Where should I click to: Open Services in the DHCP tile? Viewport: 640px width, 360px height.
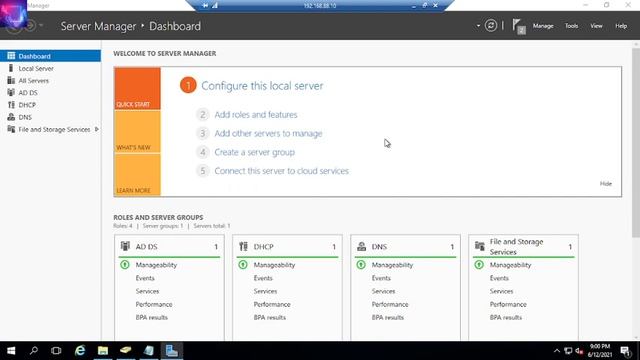point(265,291)
